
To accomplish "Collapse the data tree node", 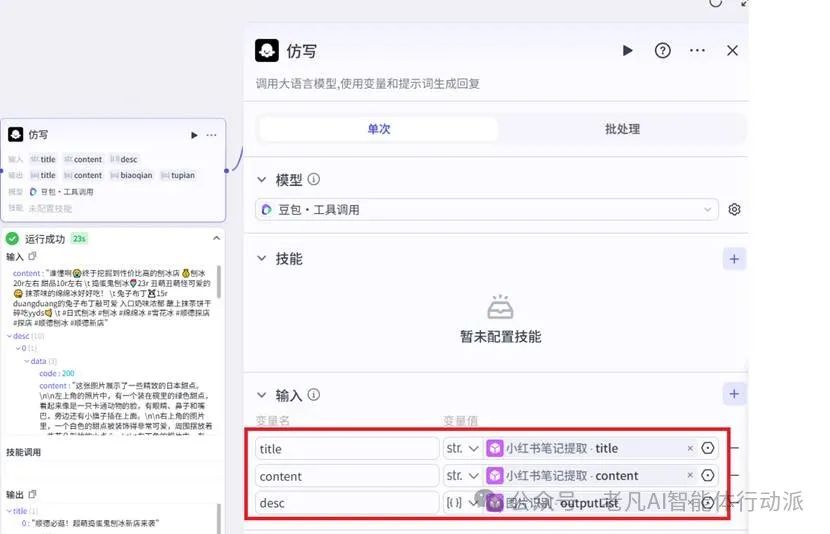I will [26, 361].
